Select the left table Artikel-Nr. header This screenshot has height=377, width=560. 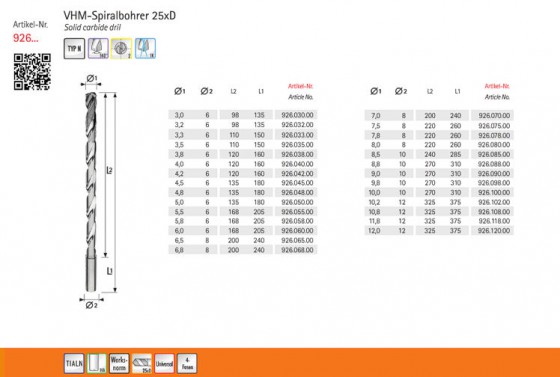301,86
